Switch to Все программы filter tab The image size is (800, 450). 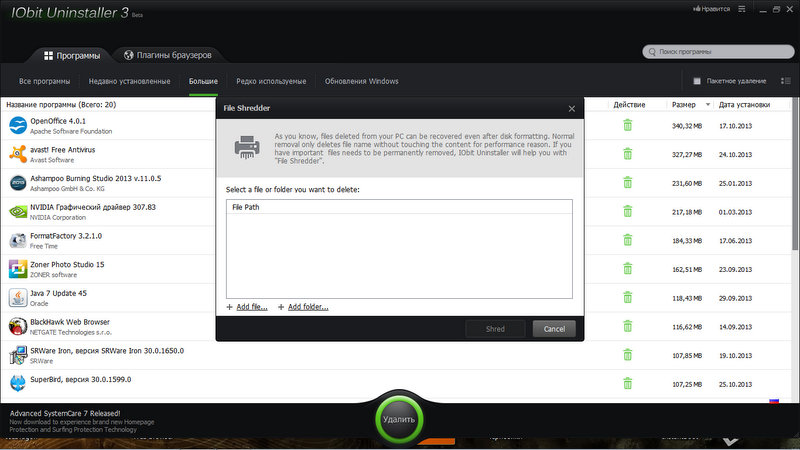click(44, 81)
